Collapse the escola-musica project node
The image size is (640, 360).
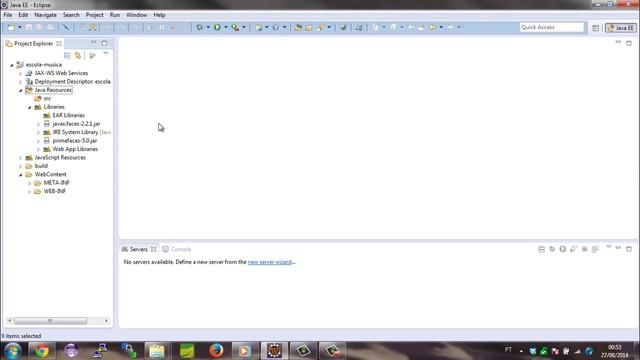click(x=12, y=65)
